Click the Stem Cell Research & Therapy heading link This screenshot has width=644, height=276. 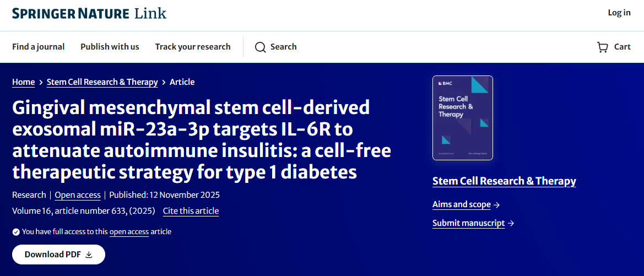coord(504,181)
